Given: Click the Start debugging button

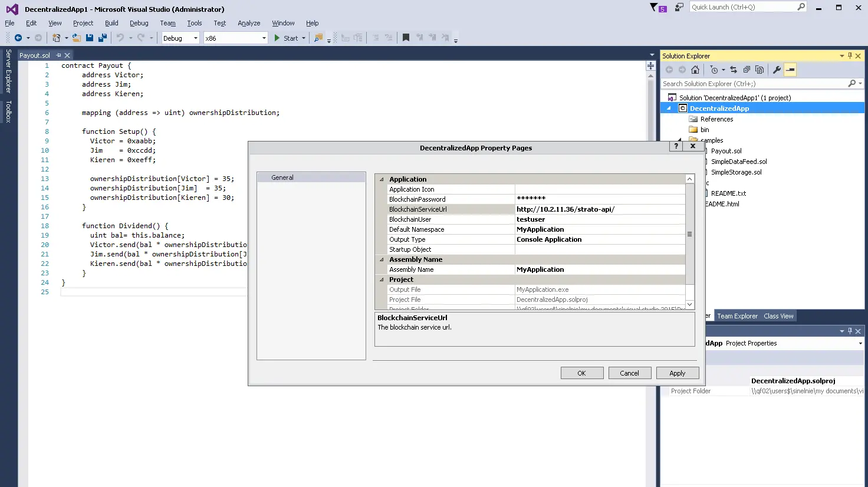Looking at the screenshot, I should click(x=286, y=38).
